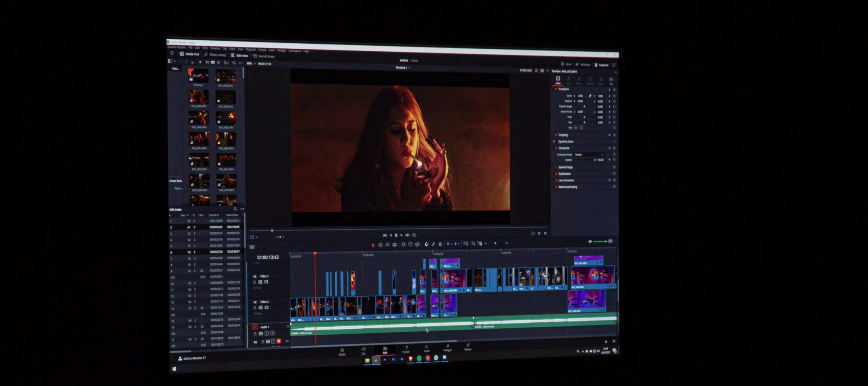Select the Blade edit mode tool

[395, 244]
